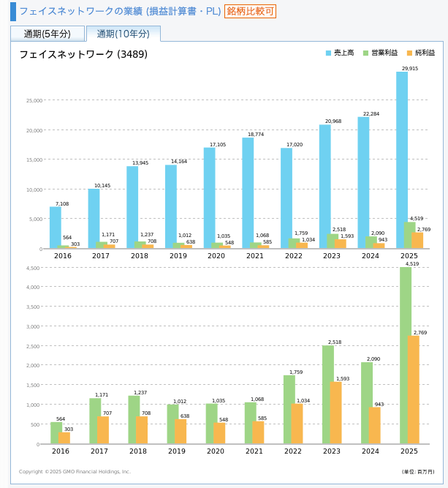
Task: Switch to the 通期(5年分) tab
Action: point(48,34)
